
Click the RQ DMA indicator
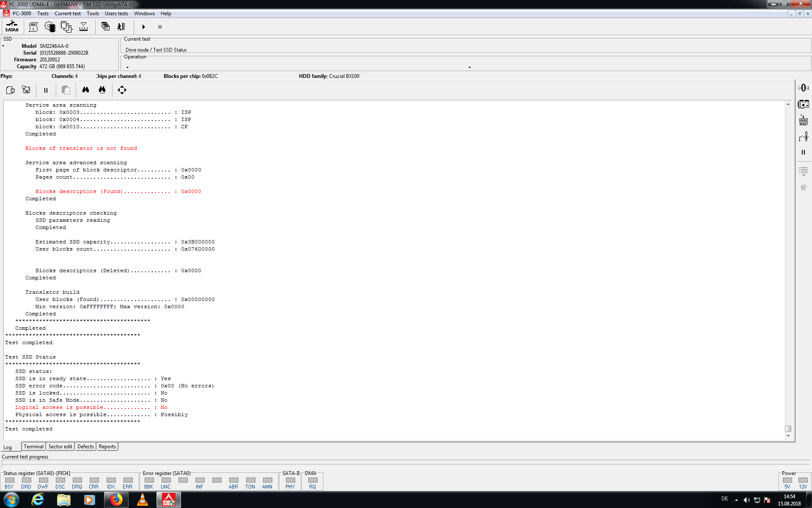tap(313, 480)
